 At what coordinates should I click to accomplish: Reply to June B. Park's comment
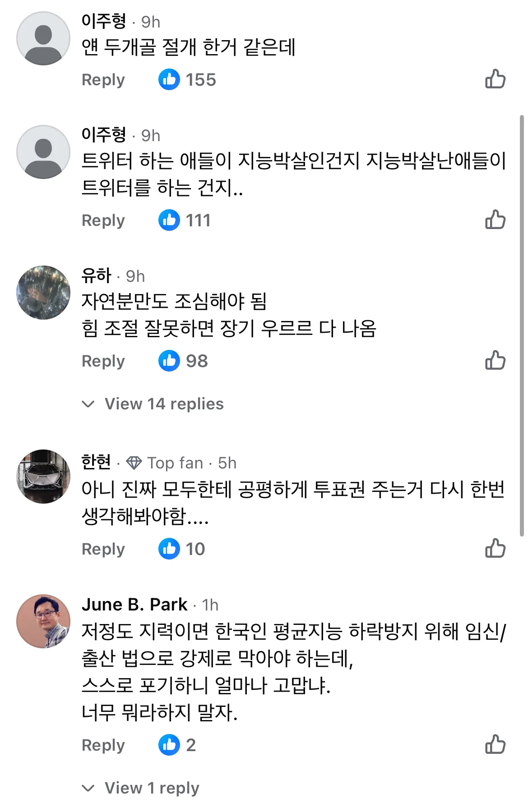click(x=103, y=745)
